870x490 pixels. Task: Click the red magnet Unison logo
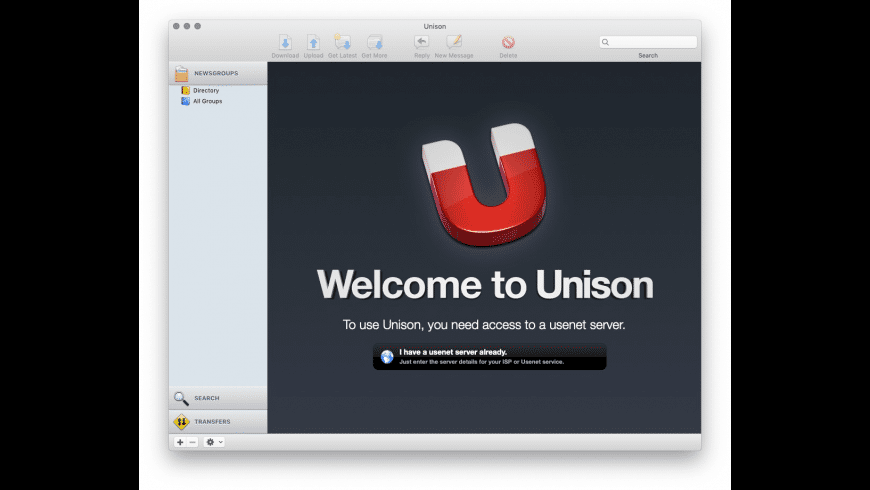pyautogui.click(x=484, y=184)
